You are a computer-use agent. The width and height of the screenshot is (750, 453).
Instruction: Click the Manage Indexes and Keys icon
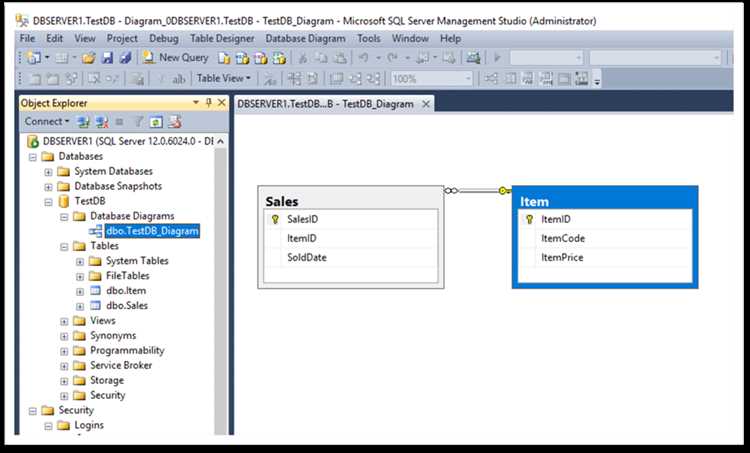pos(510,79)
